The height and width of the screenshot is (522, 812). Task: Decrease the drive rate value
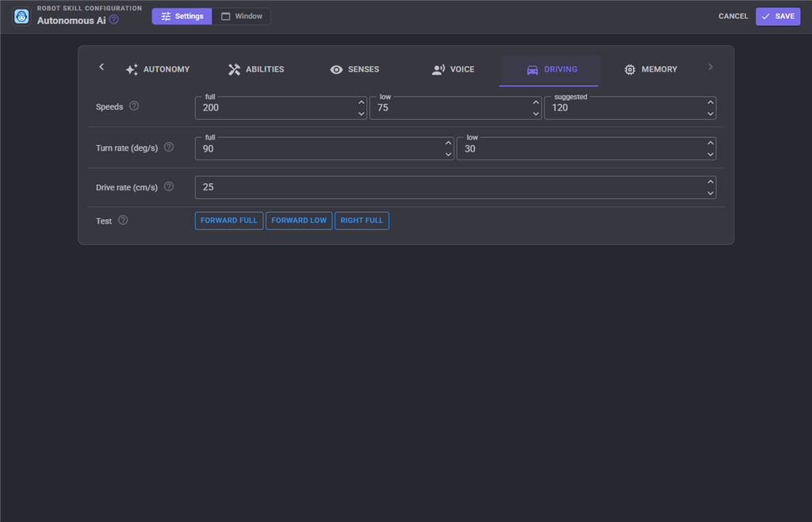(710, 193)
